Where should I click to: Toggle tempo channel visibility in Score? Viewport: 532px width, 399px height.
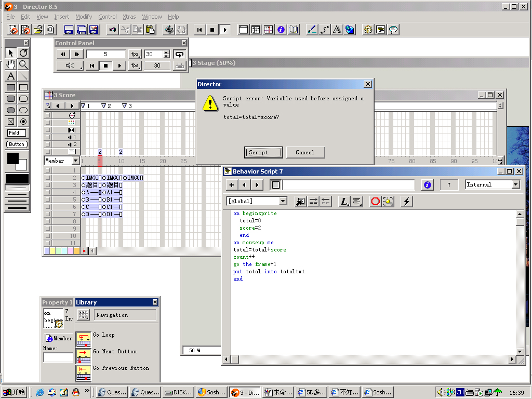pyautogui.click(x=48, y=115)
